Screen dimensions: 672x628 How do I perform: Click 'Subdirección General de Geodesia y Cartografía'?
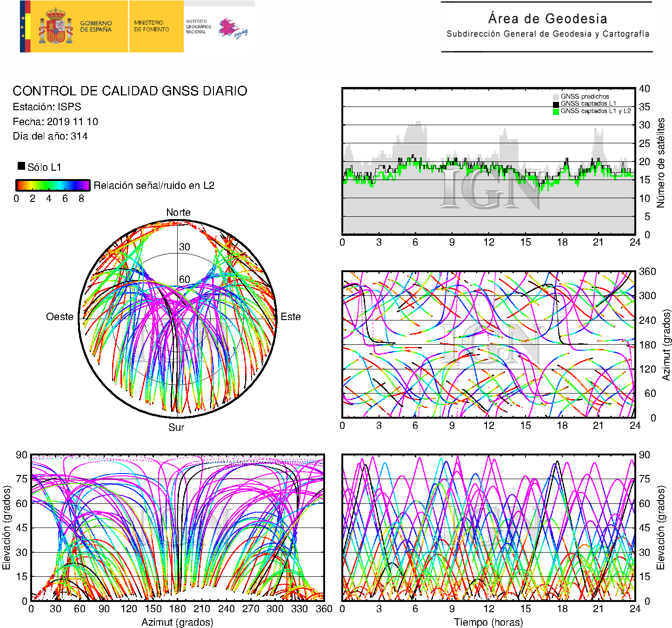pyautogui.click(x=547, y=34)
